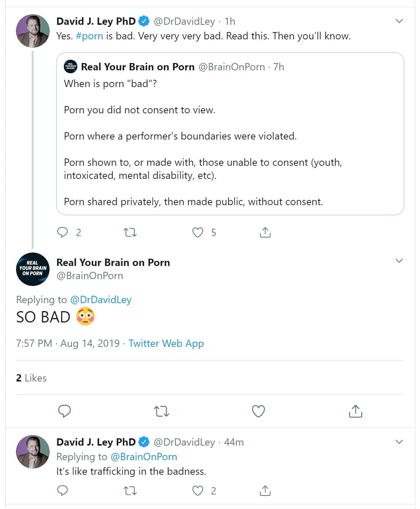Like the 'SO BAD' tweet
420x509 pixels.
pyautogui.click(x=258, y=411)
